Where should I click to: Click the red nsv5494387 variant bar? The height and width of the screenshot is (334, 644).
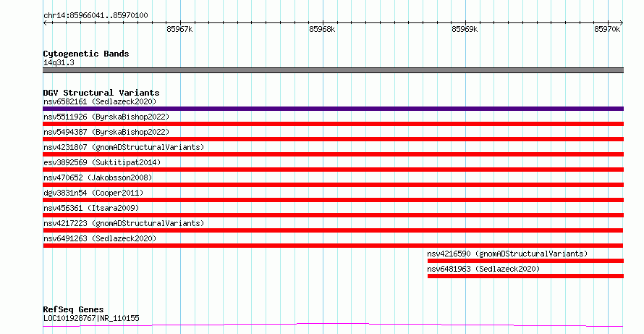[333, 139]
